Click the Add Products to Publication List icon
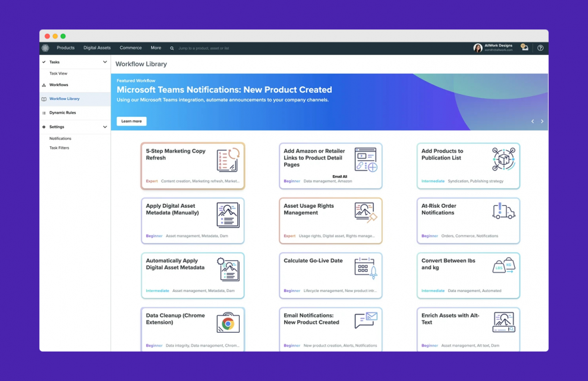This screenshot has width=588, height=381. click(504, 159)
